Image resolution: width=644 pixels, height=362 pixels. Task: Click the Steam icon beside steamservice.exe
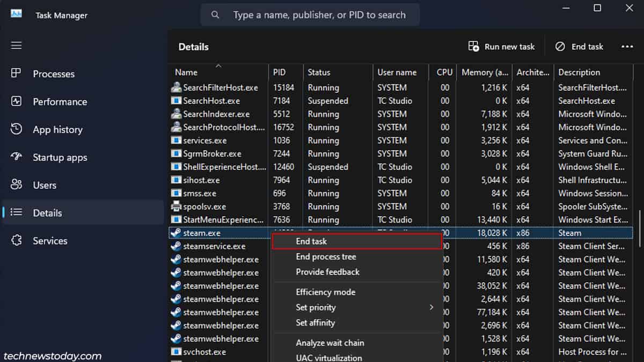coord(176,246)
